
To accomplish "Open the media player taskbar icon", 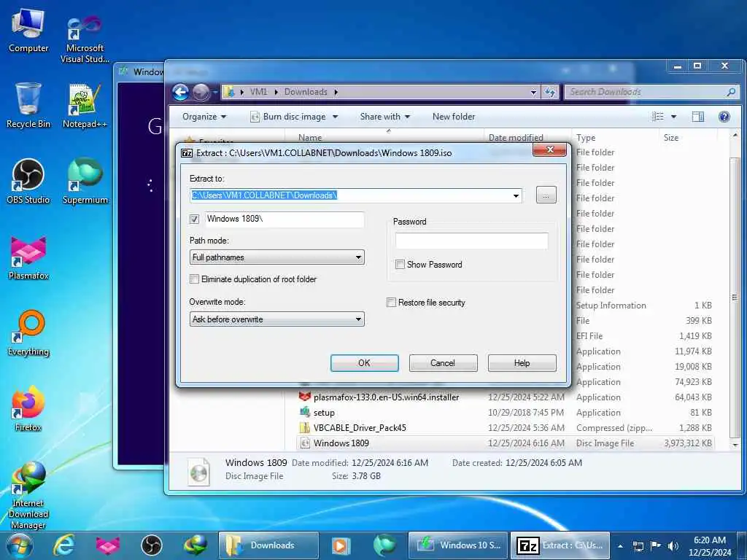I will tap(340, 545).
